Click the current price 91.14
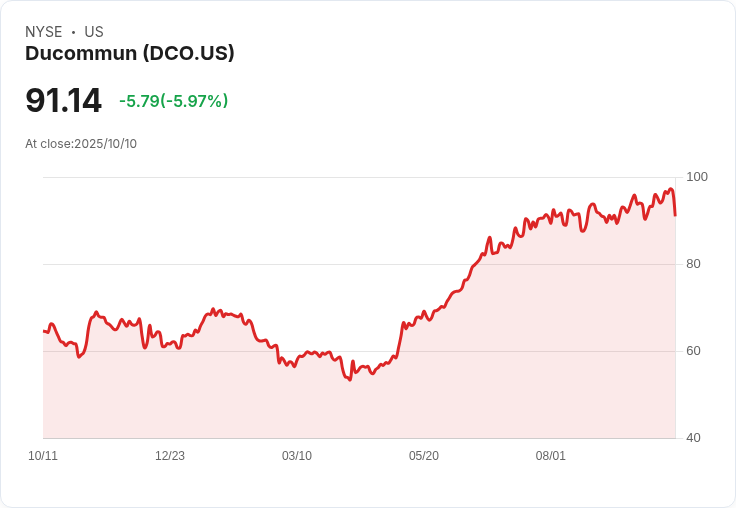This screenshot has height=508, width=736. tap(63, 100)
